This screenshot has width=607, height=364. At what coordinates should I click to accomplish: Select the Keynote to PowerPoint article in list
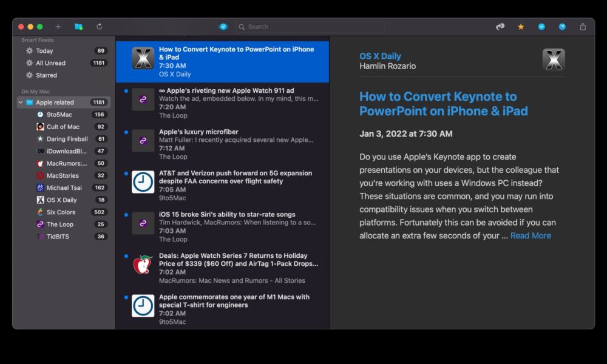[222, 62]
